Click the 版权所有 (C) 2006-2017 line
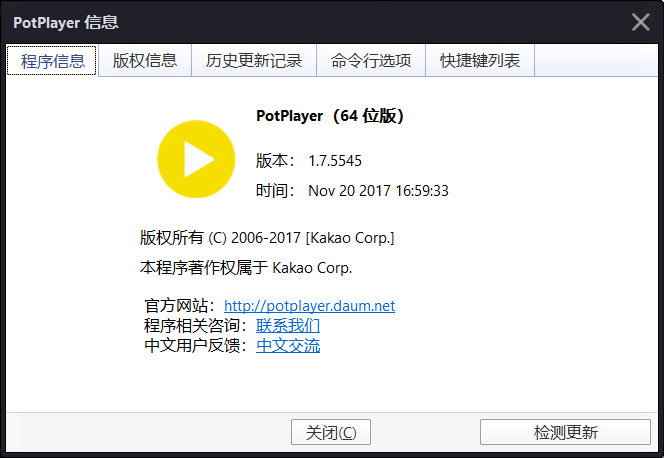Viewport: 664px width, 458px height. [x=267, y=237]
